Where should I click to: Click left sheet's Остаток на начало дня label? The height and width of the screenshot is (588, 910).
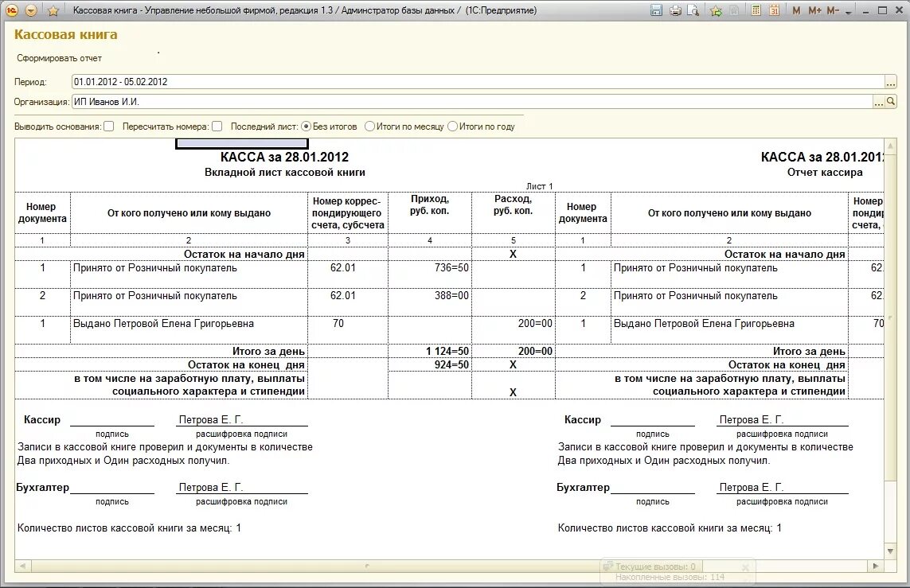[244, 254]
